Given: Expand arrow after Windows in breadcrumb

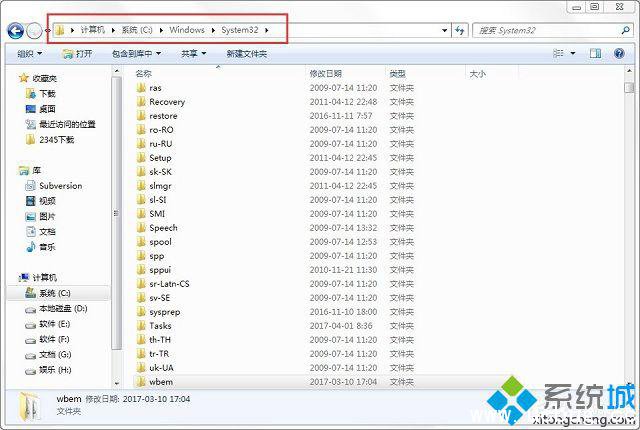Looking at the screenshot, I should [x=213, y=30].
